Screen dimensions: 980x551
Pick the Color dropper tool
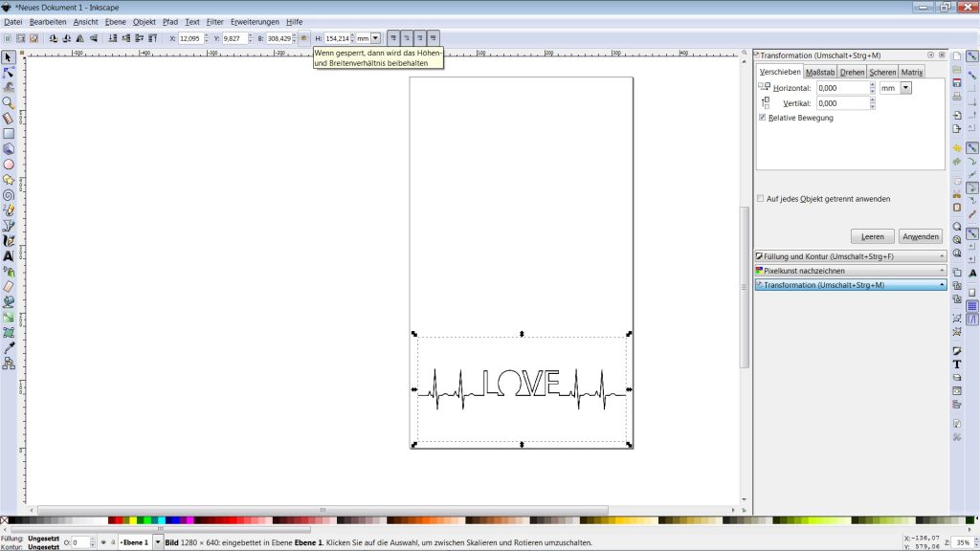9,347
